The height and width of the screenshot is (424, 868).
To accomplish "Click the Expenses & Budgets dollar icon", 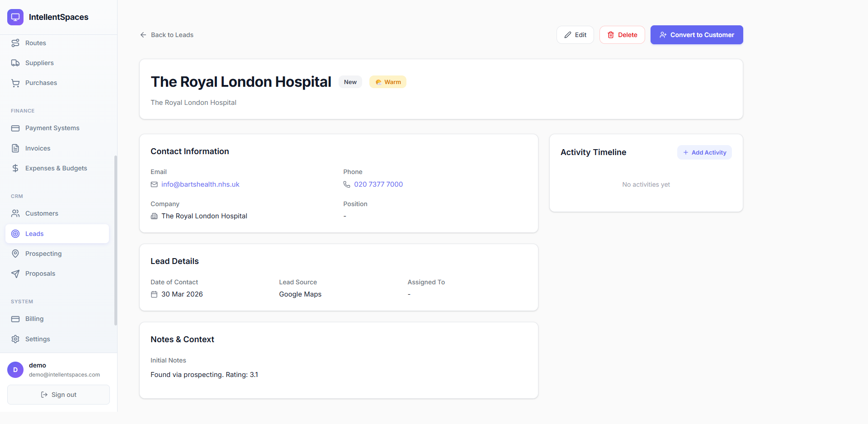I will (15, 168).
